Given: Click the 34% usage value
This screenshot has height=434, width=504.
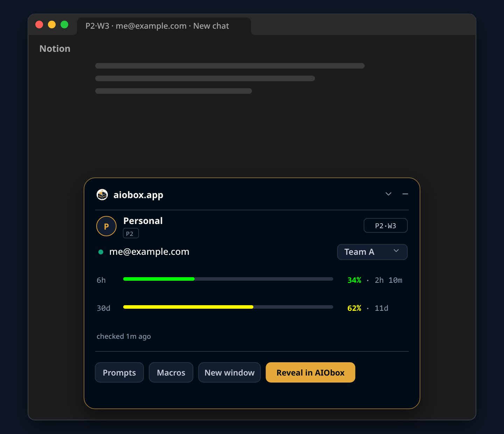Looking at the screenshot, I should tap(354, 280).
